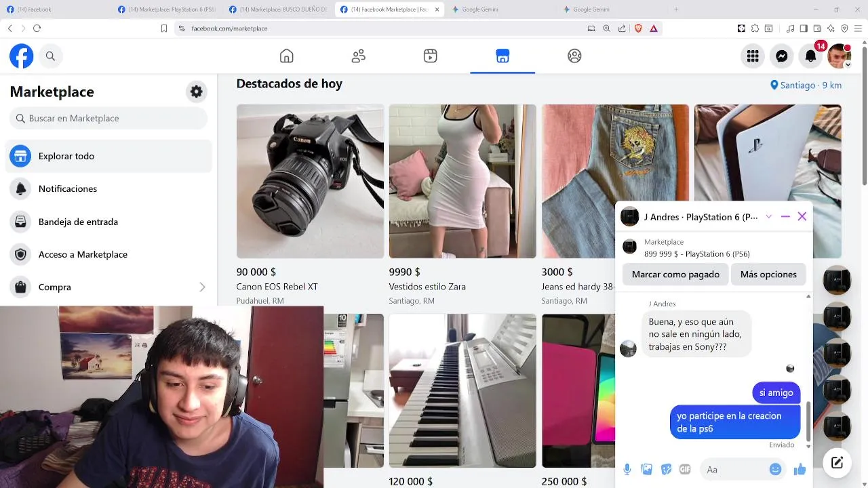
Task: Open the piano keyboard listing for 120 000 $
Action: [x=462, y=390]
